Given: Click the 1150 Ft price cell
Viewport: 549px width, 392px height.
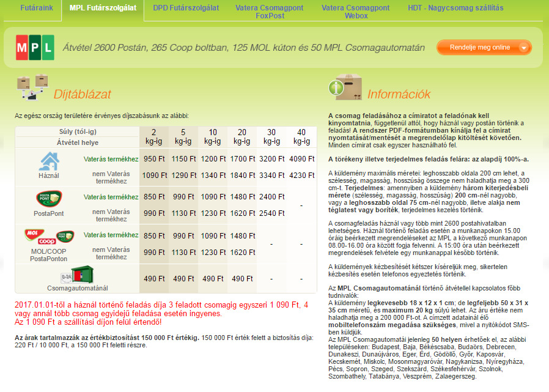Looking at the screenshot, I should click(x=183, y=158).
